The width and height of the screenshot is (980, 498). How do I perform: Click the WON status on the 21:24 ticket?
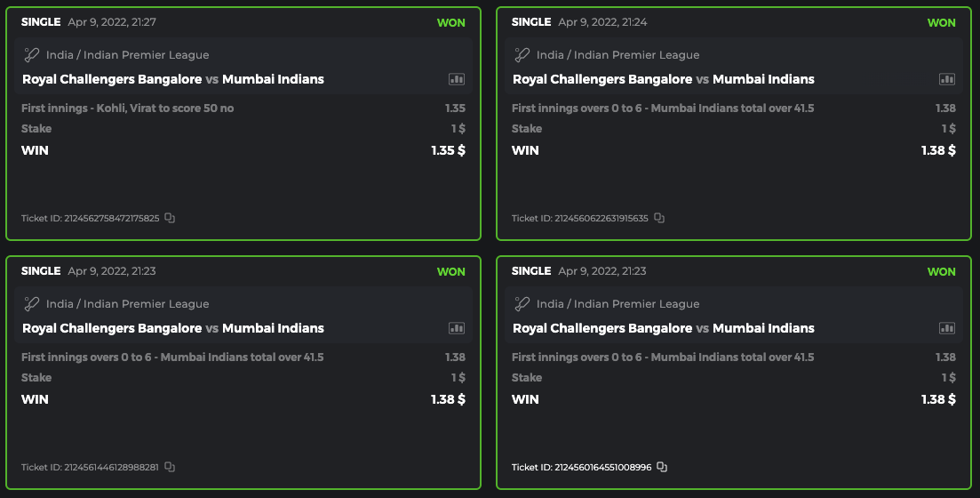point(941,22)
